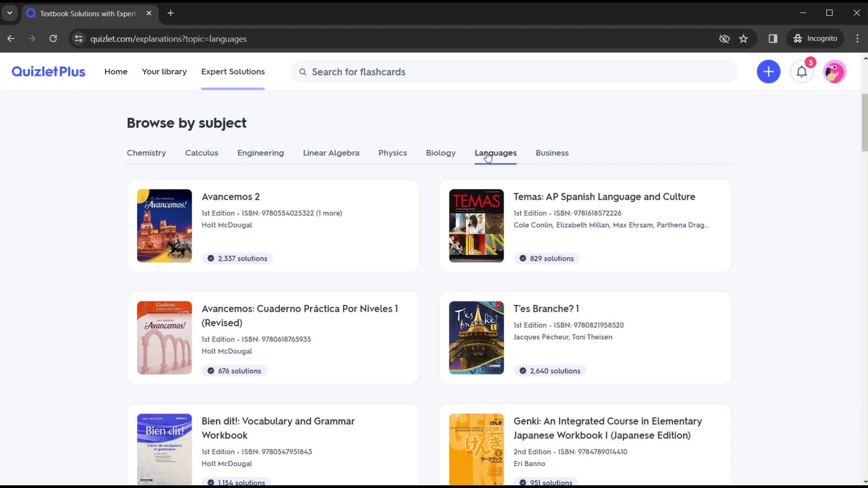Switch to the Calculus subject tab
Image resolution: width=868 pixels, height=488 pixels.
click(202, 153)
